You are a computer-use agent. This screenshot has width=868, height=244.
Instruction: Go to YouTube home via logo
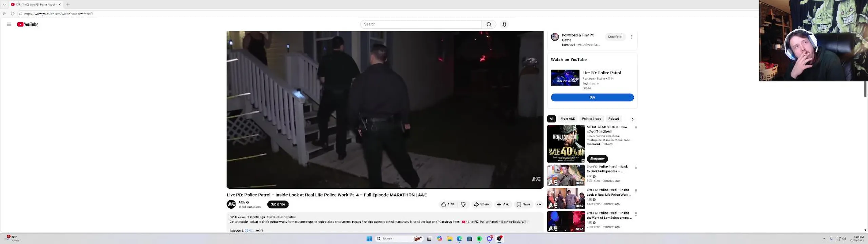click(x=27, y=24)
